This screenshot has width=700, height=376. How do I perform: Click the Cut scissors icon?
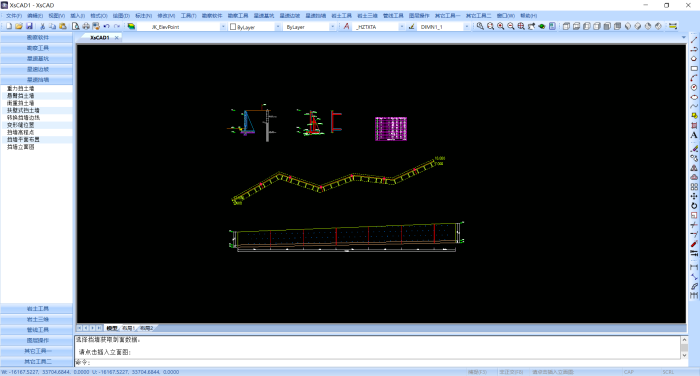[x=42, y=26]
